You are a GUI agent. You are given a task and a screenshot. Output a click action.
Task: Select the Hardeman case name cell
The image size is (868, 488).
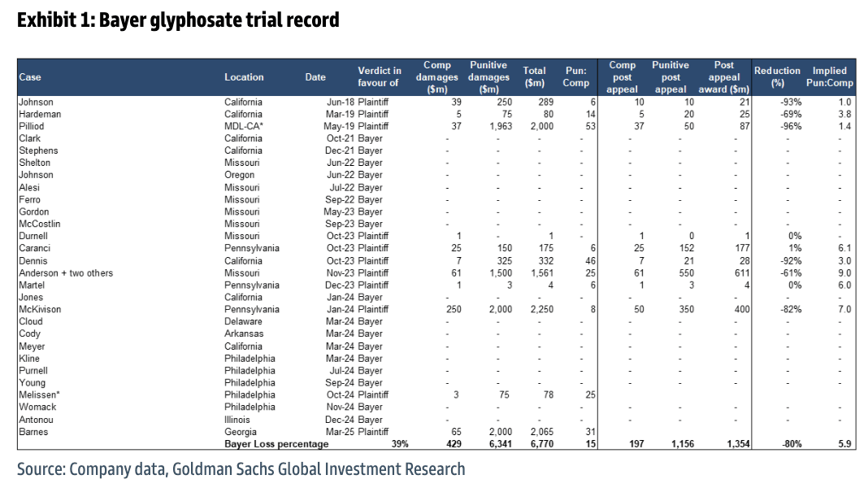40,114
